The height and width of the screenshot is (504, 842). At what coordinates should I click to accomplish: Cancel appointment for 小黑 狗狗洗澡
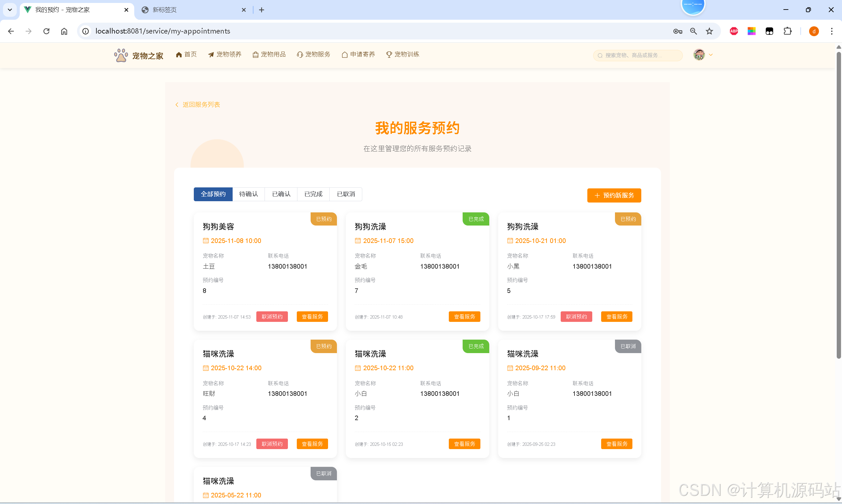576,317
